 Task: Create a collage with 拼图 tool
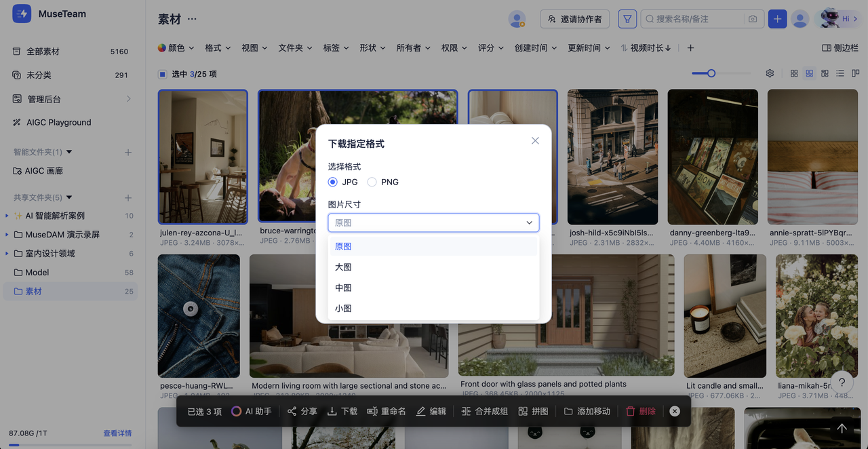(534, 411)
